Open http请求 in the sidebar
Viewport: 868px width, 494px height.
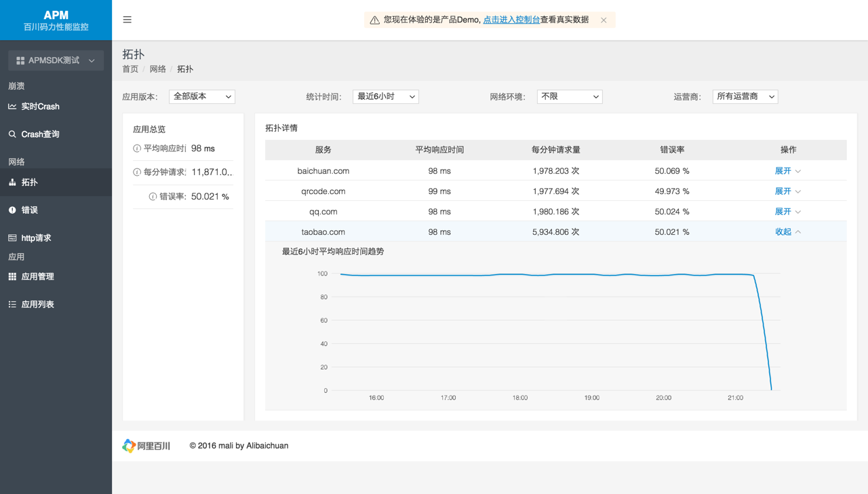coord(56,238)
